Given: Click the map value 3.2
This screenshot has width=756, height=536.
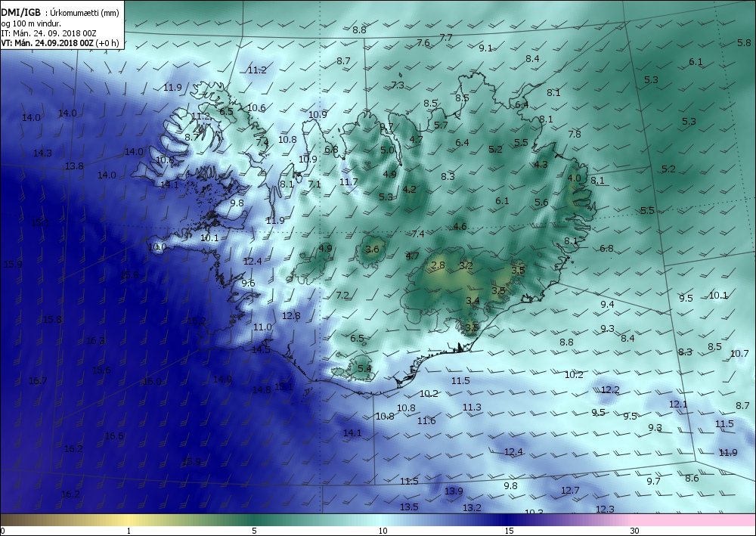Looking at the screenshot, I should pyautogui.click(x=466, y=265).
